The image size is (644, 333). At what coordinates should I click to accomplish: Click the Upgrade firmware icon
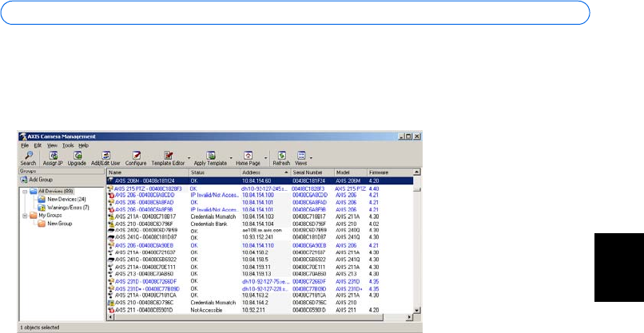pyautogui.click(x=77, y=157)
